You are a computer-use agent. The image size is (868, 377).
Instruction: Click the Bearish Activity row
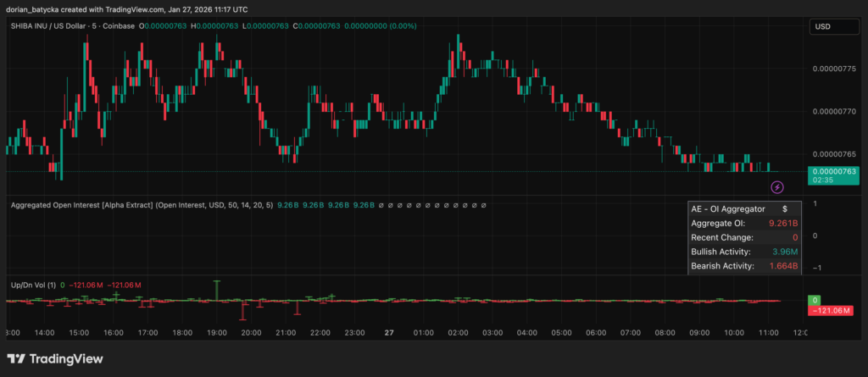tap(743, 266)
